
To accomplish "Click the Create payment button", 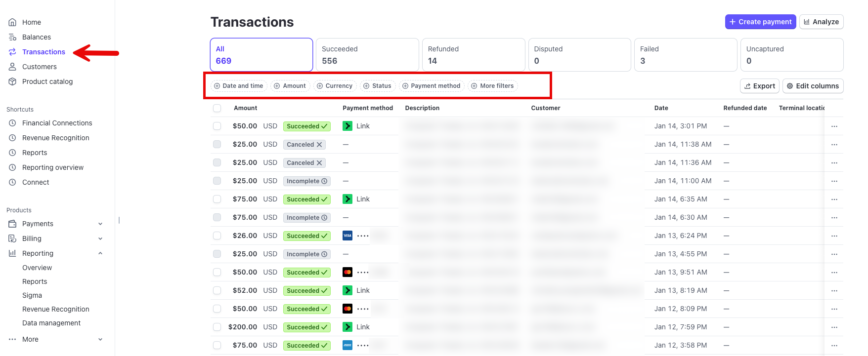I will [760, 22].
